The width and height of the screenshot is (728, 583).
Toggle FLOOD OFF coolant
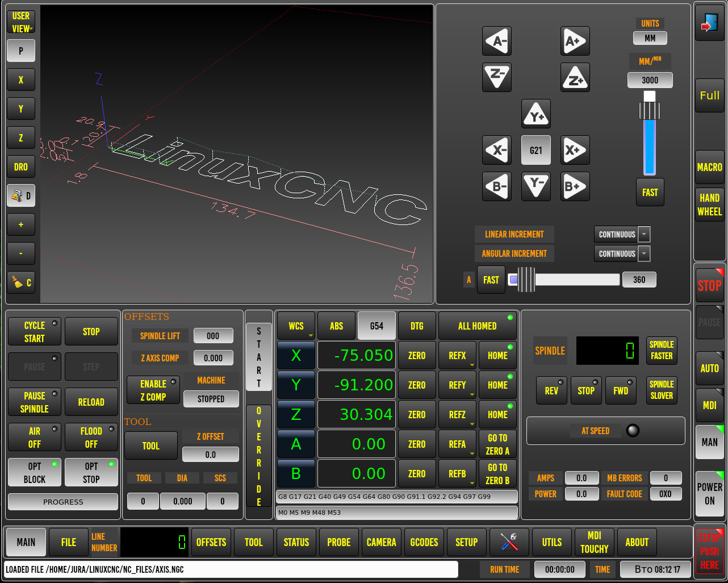click(91, 438)
